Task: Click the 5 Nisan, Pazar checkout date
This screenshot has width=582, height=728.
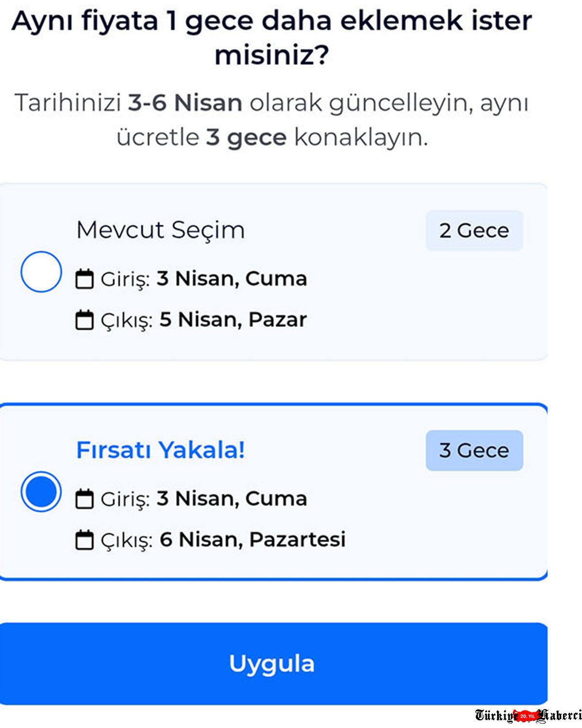Action: coord(233,319)
